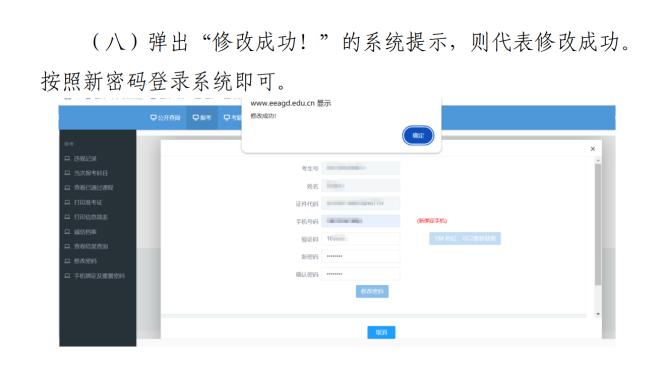Click the 考生号 field

(360, 168)
